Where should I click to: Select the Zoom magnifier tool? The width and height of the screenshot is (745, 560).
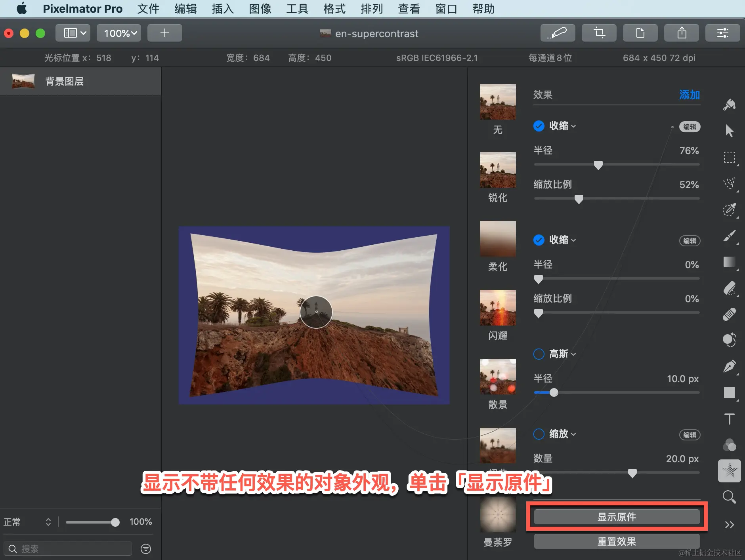click(x=729, y=497)
